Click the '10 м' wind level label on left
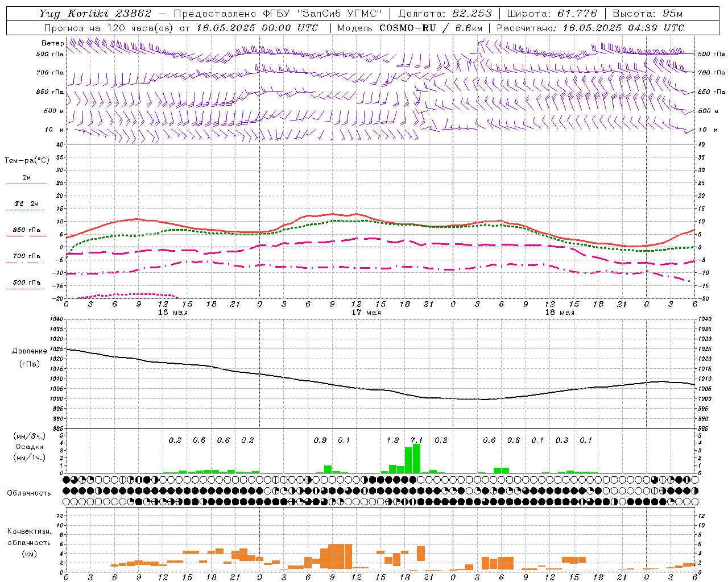This screenshot has height=582, width=728. coord(55,130)
